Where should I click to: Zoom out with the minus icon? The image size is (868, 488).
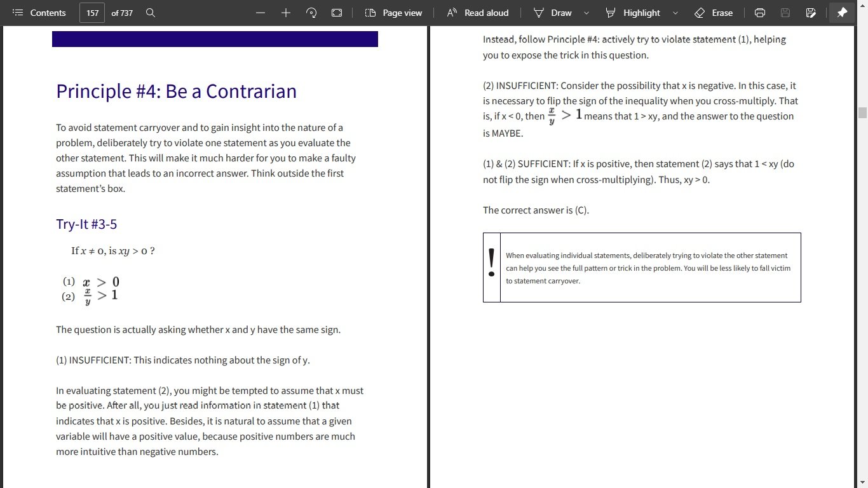click(261, 13)
